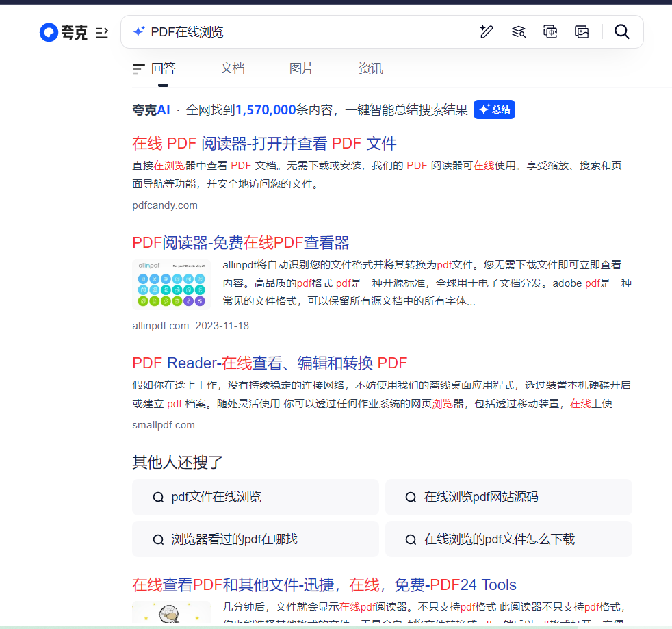
Task: Select the 回答 tab
Action: coord(164,68)
